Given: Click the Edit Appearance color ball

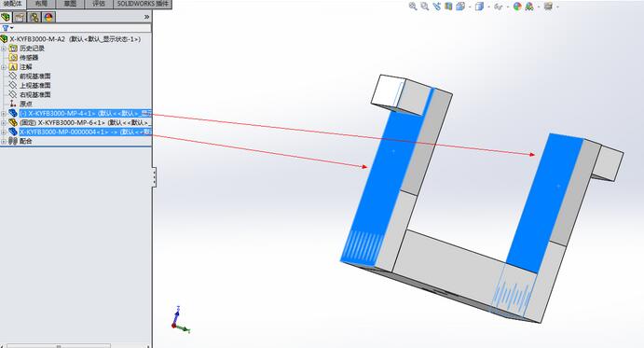Looking at the screenshot, I should (517, 7).
